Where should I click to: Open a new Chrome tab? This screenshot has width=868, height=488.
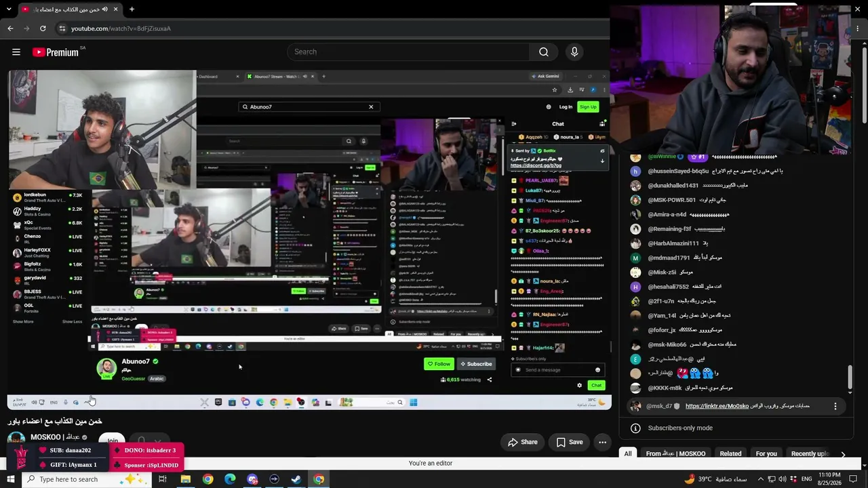(132, 9)
